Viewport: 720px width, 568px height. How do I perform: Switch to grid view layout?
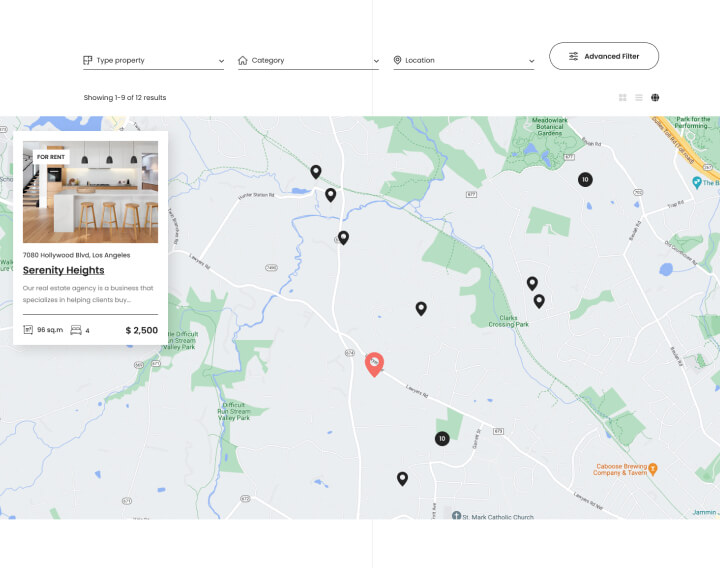tap(623, 98)
